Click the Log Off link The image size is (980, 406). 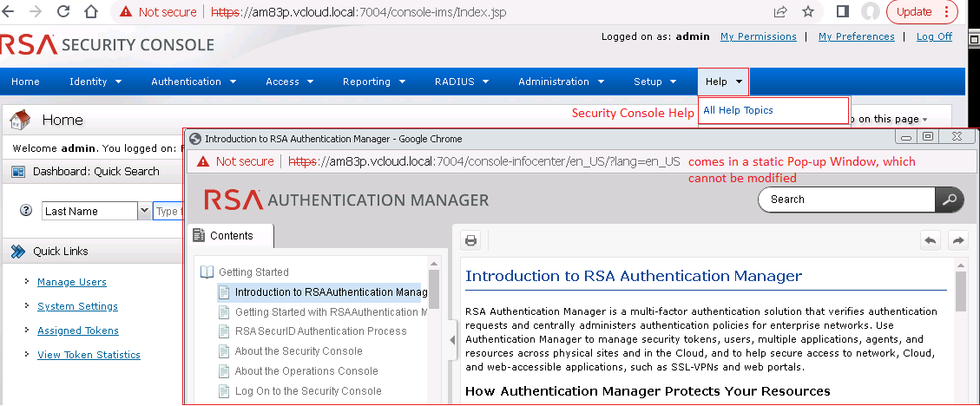934,36
